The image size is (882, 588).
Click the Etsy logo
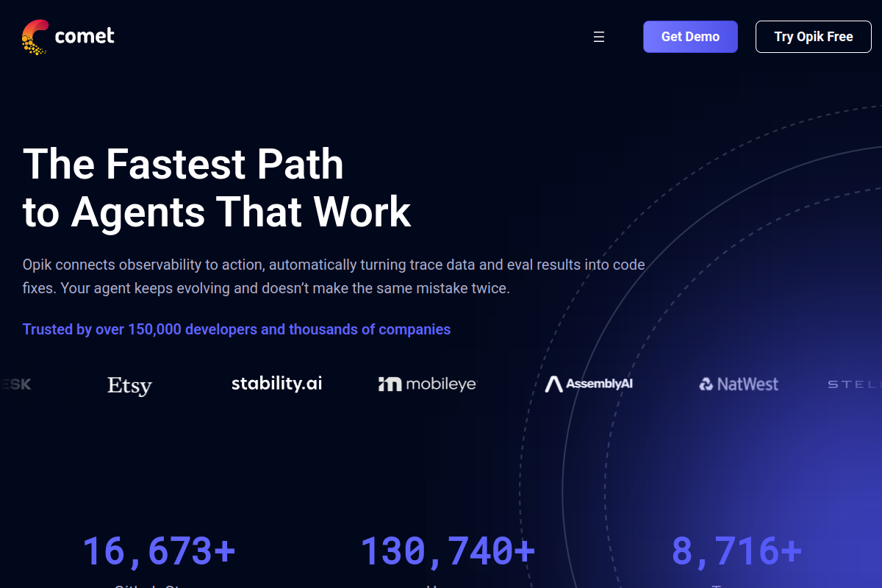click(x=129, y=385)
